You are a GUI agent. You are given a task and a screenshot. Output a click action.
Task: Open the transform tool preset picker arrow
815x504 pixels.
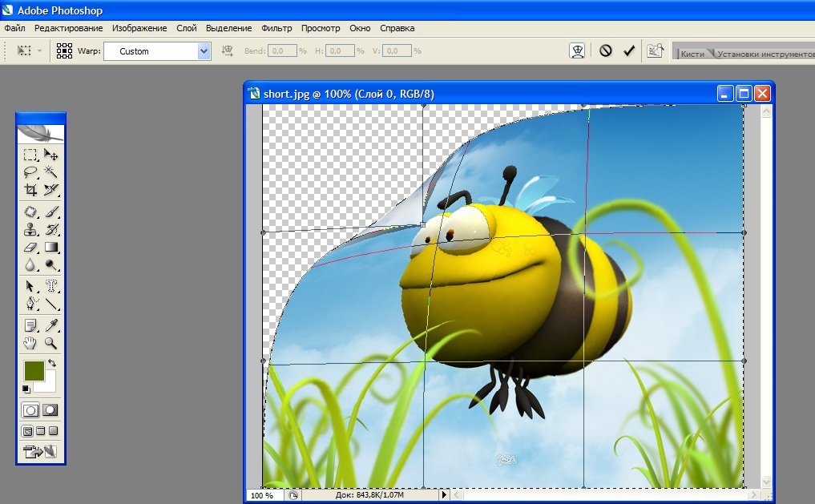tap(40, 51)
